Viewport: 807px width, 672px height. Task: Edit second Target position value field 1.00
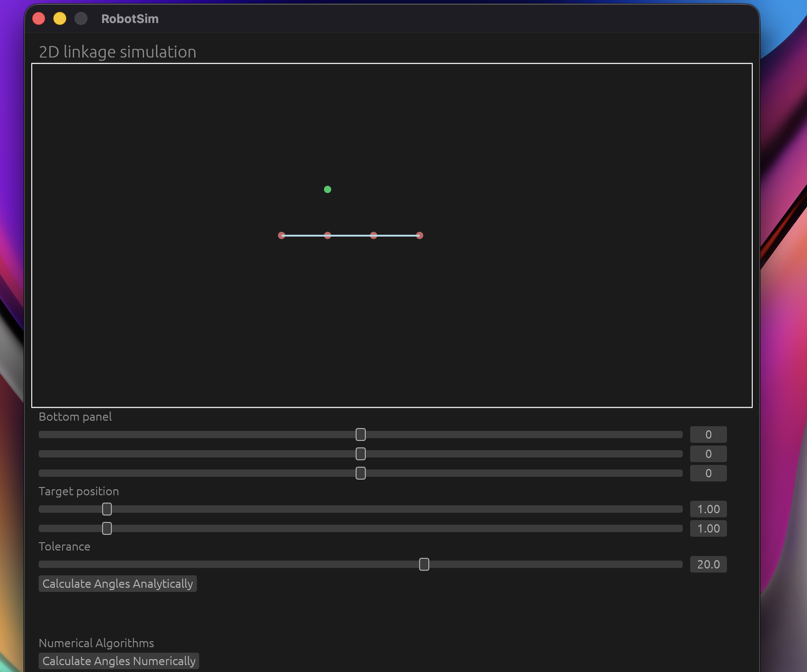709,528
